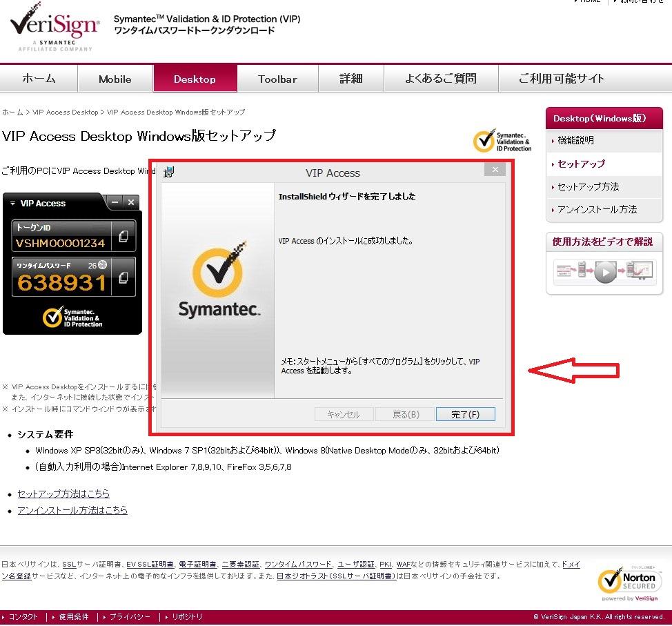Open PKI footer link

click(x=385, y=565)
